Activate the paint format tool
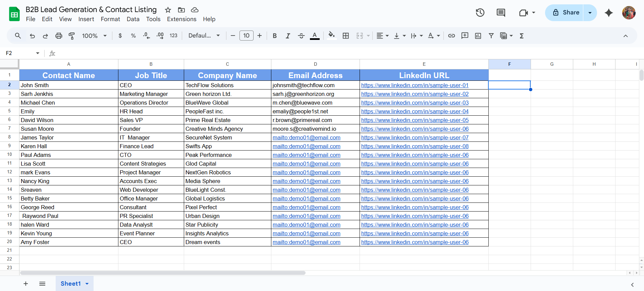Screen dimensions: 644x291 click(72, 36)
